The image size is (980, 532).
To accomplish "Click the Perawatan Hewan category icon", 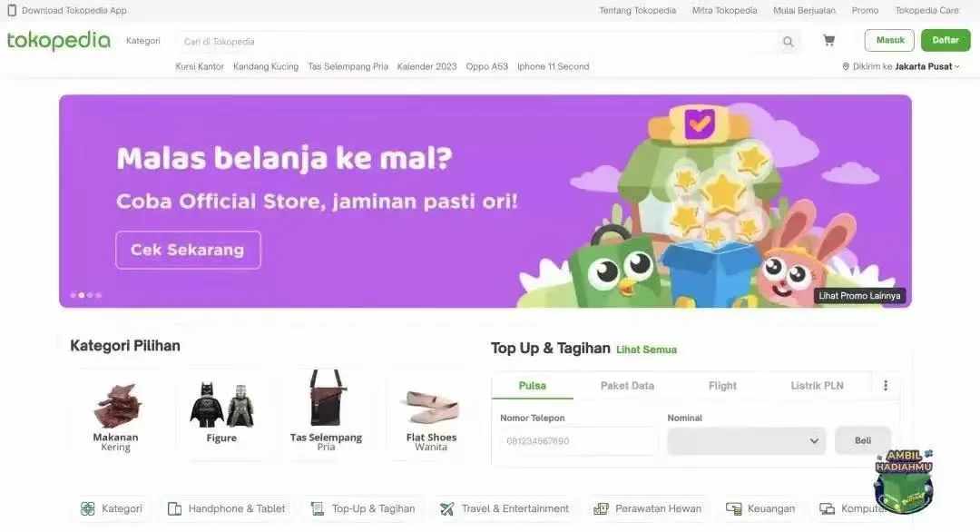I will pos(601,509).
